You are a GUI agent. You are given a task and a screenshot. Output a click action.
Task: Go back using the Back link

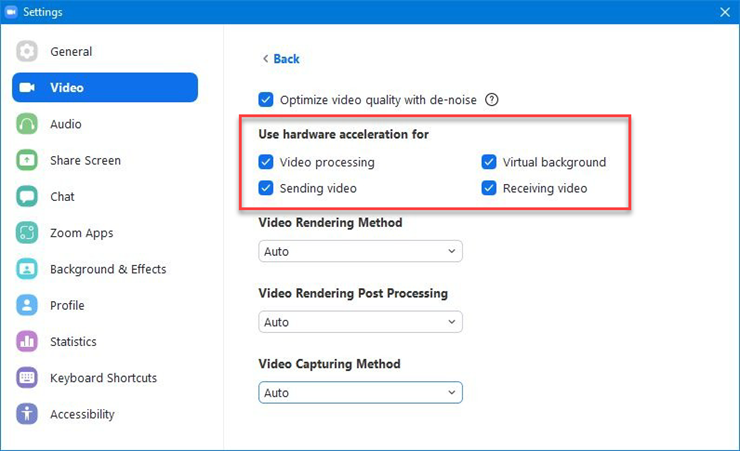coord(281,59)
